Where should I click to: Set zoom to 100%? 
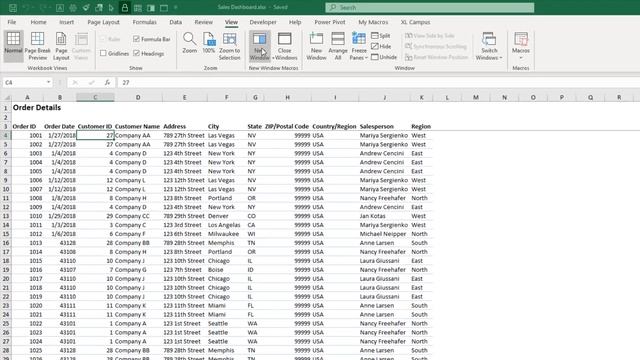tap(209, 43)
